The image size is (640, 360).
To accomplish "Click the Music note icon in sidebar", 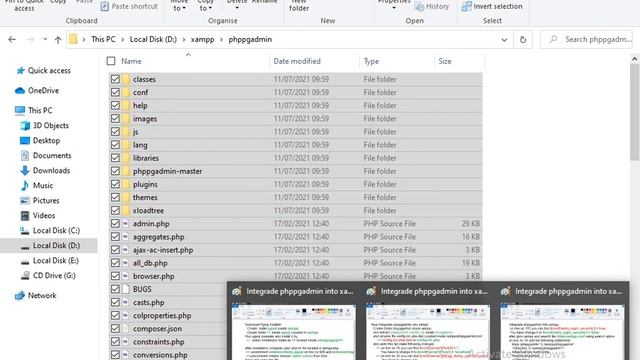I will click(x=25, y=185).
